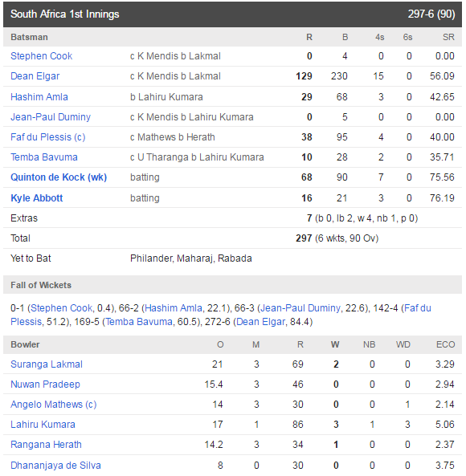View Faf du Plessis (c) profile

(x=48, y=137)
